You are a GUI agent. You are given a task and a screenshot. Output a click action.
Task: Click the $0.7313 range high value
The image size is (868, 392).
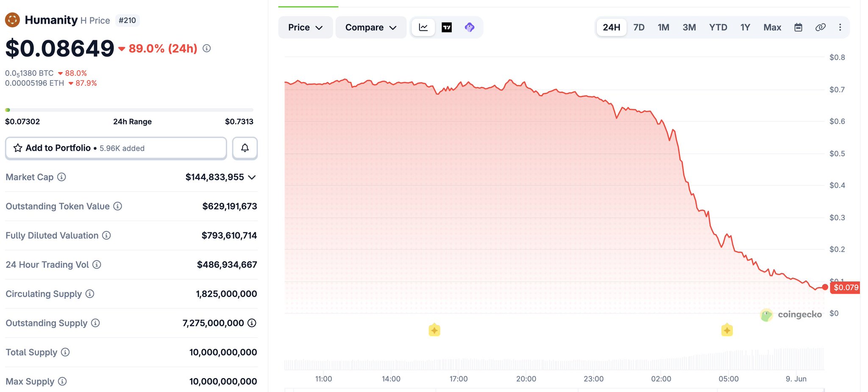coord(239,122)
